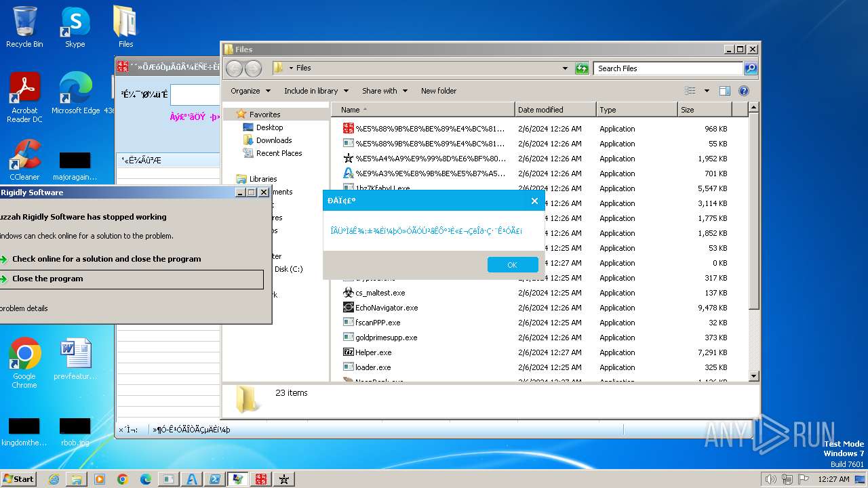This screenshot has width=868, height=488.
Task: Sort by Date modified column
Action: pyautogui.click(x=555, y=110)
